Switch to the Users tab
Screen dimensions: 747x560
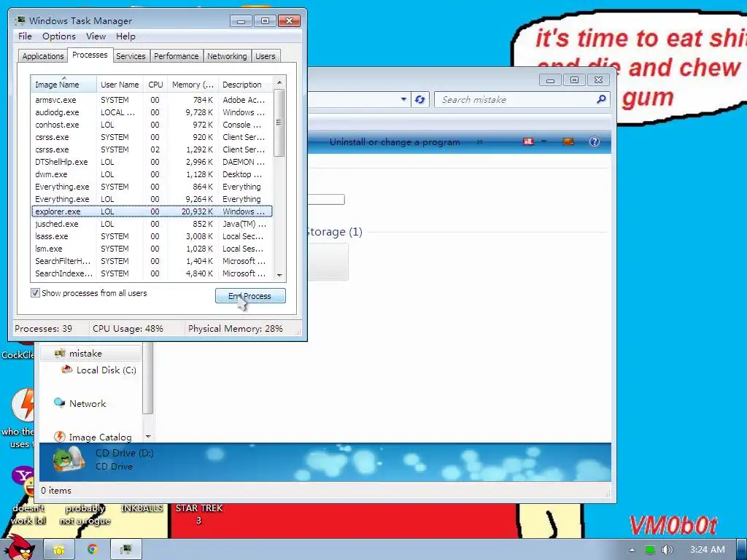[266, 56]
